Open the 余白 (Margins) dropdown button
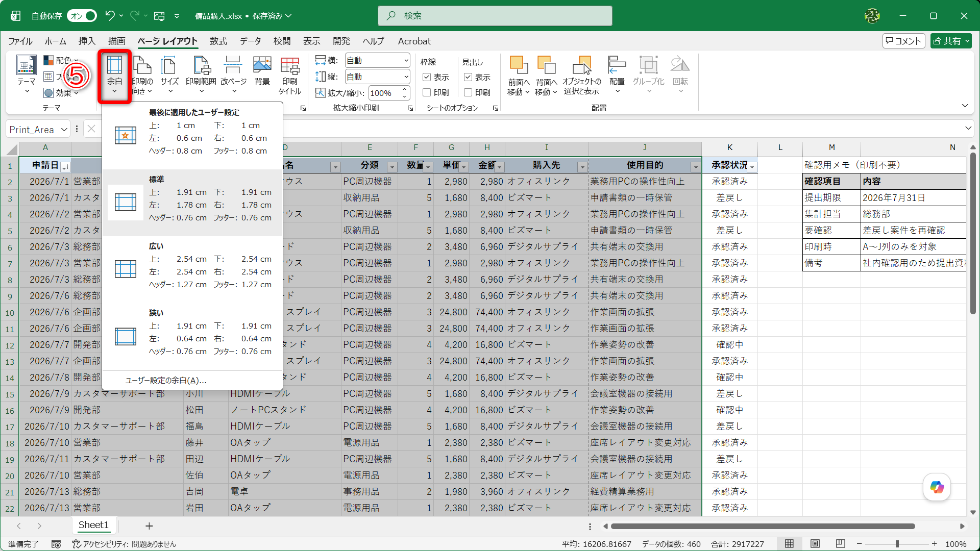This screenshot has width=980, height=551. (114, 75)
